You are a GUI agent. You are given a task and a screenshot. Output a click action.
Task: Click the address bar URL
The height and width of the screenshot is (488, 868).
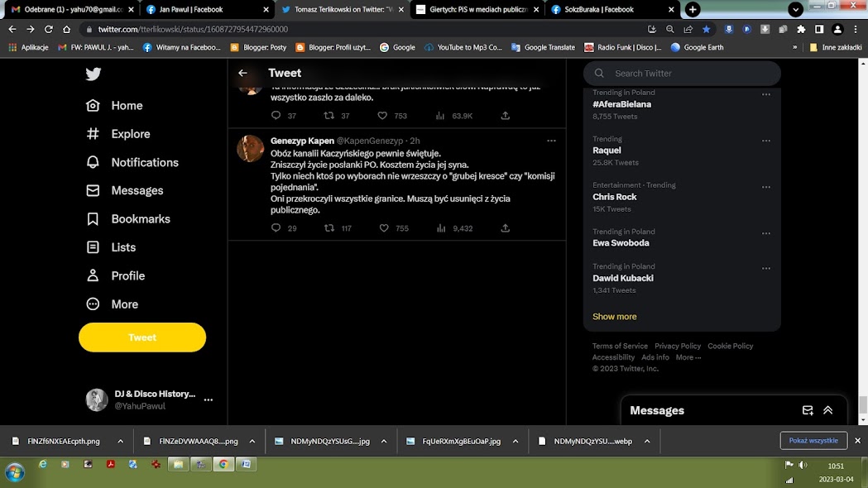point(193,29)
